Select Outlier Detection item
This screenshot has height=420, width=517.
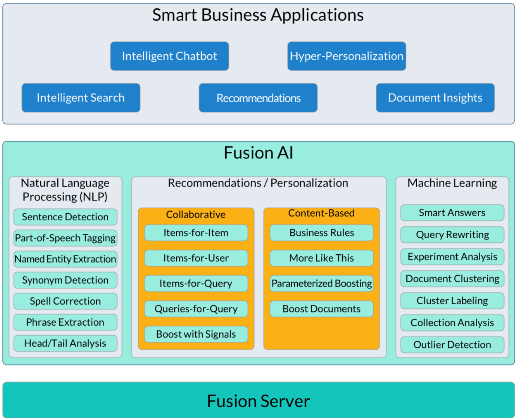click(x=452, y=345)
